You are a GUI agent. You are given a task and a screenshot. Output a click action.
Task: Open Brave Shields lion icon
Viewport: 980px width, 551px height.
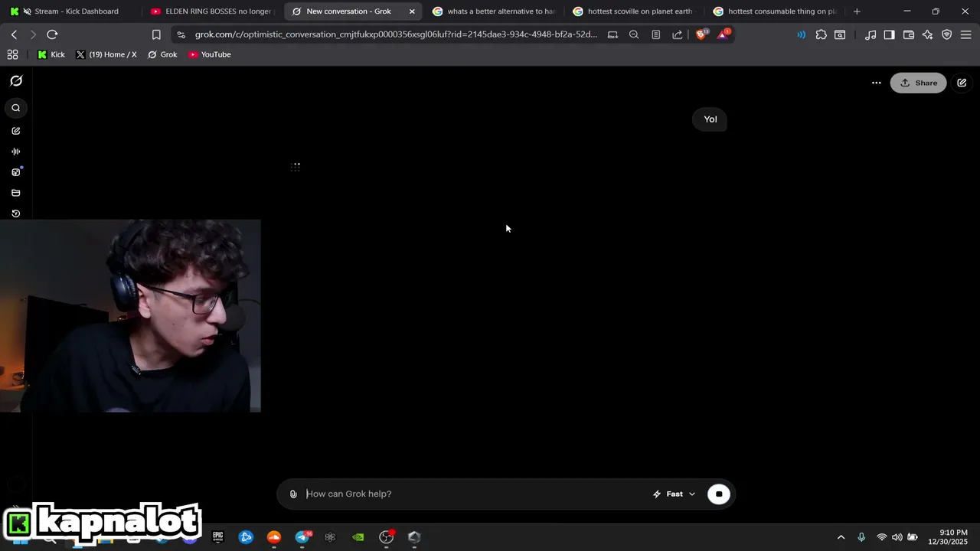pyautogui.click(x=701, y=34)
